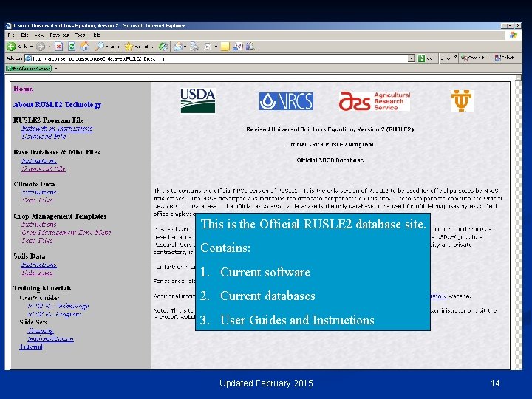Open the Media or History globe icon
Viewport: 532px width, 399px height.
pyautogui.click(x=163, y=47)
